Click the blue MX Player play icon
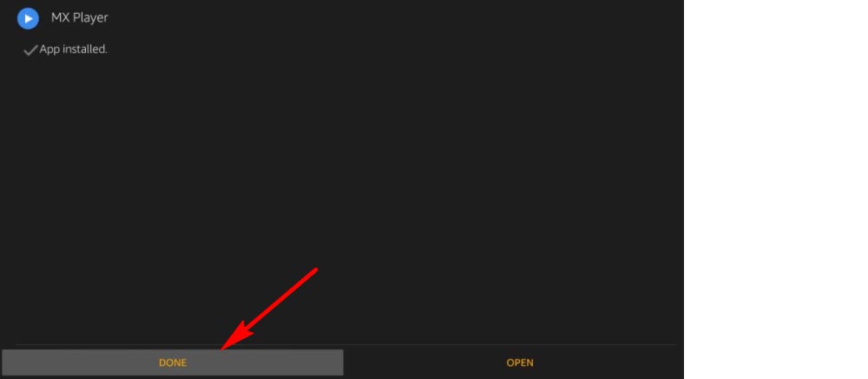Image resolution: width=868 pixels, height=379 pixels. click(28, 18)
